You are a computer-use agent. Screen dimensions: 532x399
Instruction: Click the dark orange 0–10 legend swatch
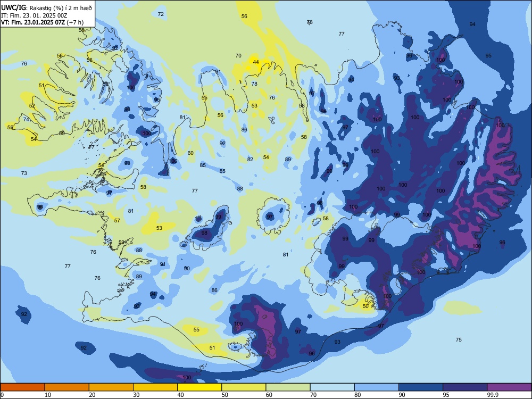coord(22,387)
